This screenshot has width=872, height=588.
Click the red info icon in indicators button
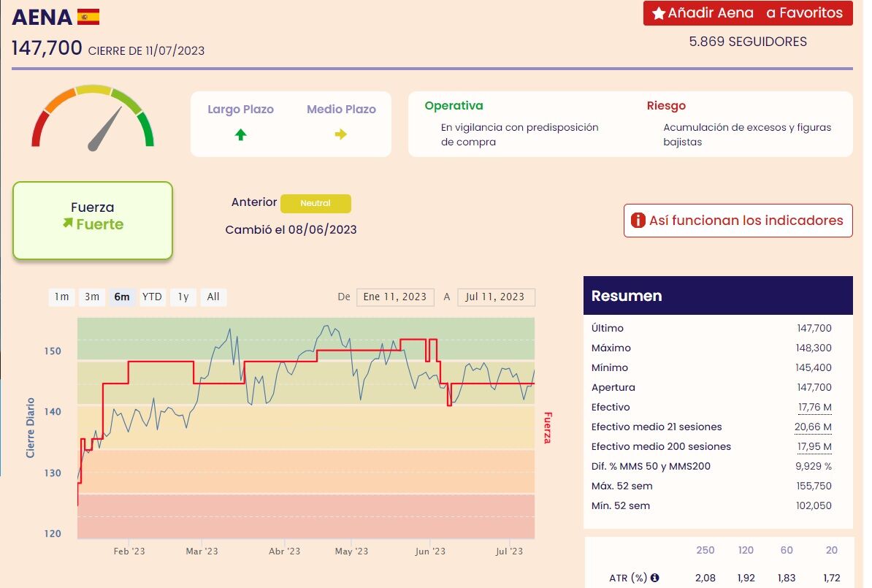[638, 221]
